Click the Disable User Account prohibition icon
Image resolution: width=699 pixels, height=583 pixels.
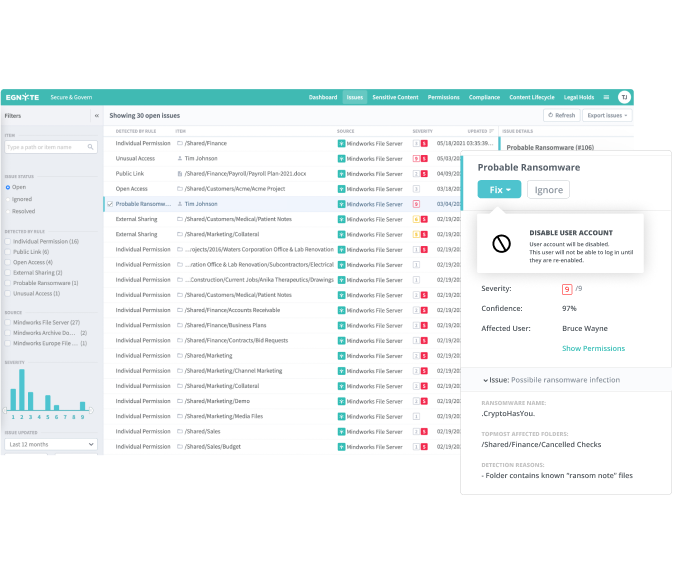[x=503, y=244]
